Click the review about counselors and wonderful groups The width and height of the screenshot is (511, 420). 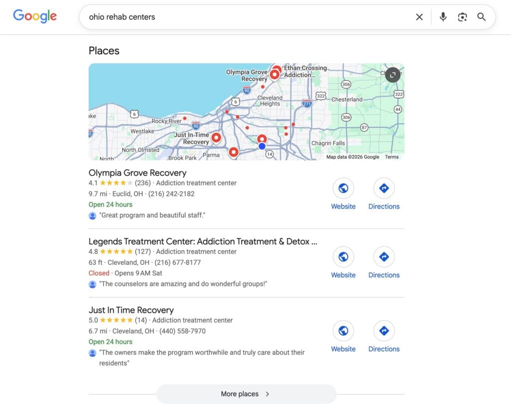[183, 284]
